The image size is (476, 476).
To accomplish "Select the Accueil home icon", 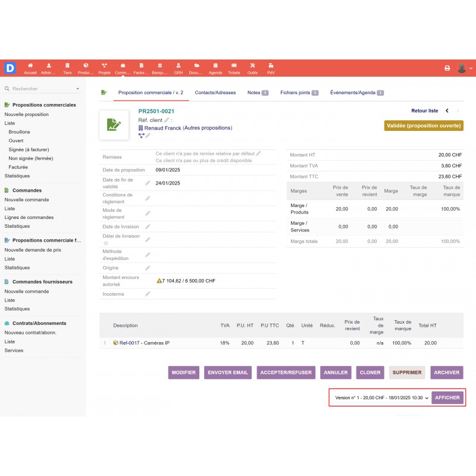I will pyautogui.click(x=30, y=65).
